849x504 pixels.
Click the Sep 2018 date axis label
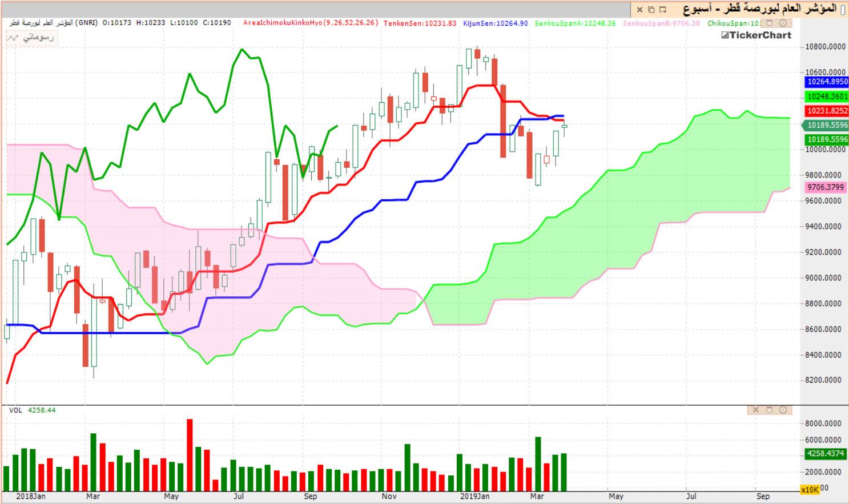pyautogui.click(x=310, y=496)
